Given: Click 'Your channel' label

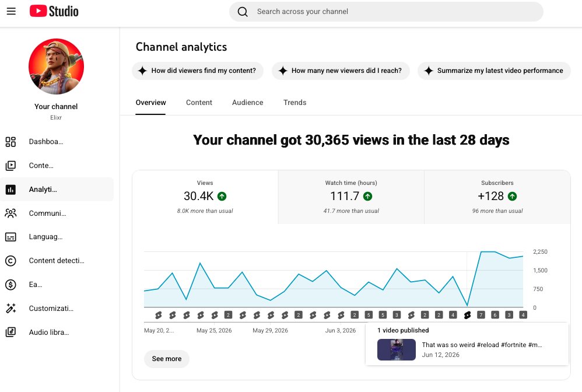Looking at the screenshot, I should [56, 107].
